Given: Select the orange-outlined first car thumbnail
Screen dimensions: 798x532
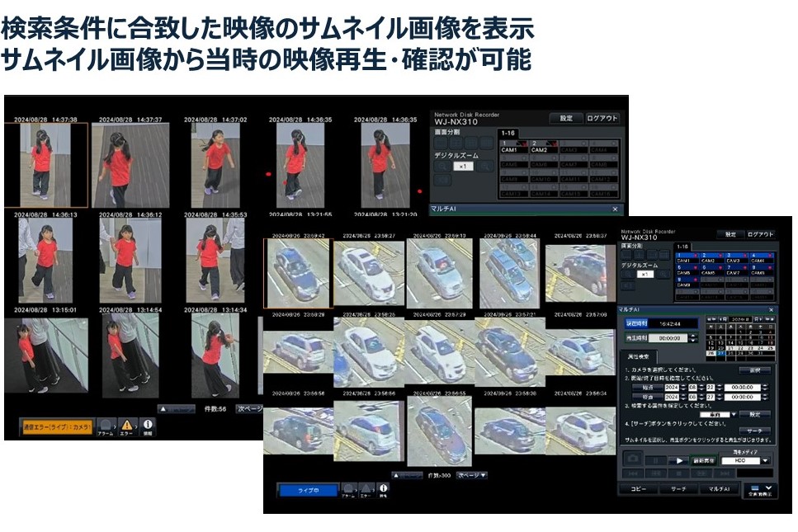Looking at the screenshot, I should (x=298, y=274).
